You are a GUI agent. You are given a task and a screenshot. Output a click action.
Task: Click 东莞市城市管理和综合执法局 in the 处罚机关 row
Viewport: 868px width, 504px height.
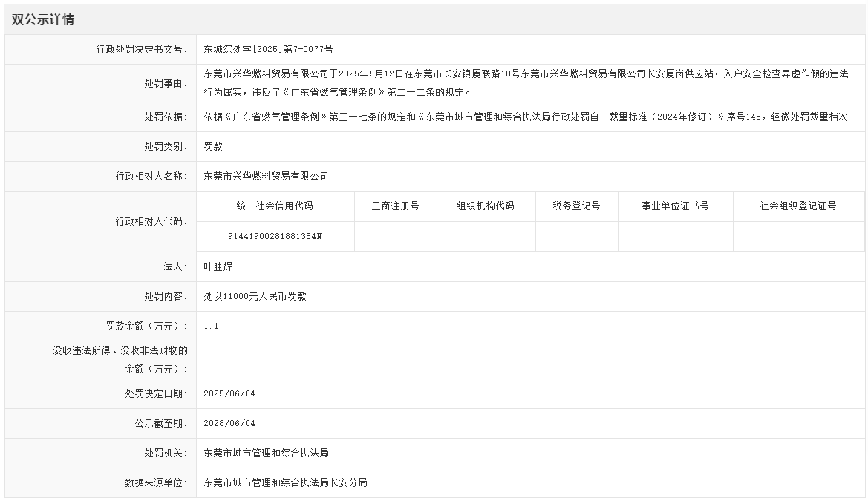point(267,453)
